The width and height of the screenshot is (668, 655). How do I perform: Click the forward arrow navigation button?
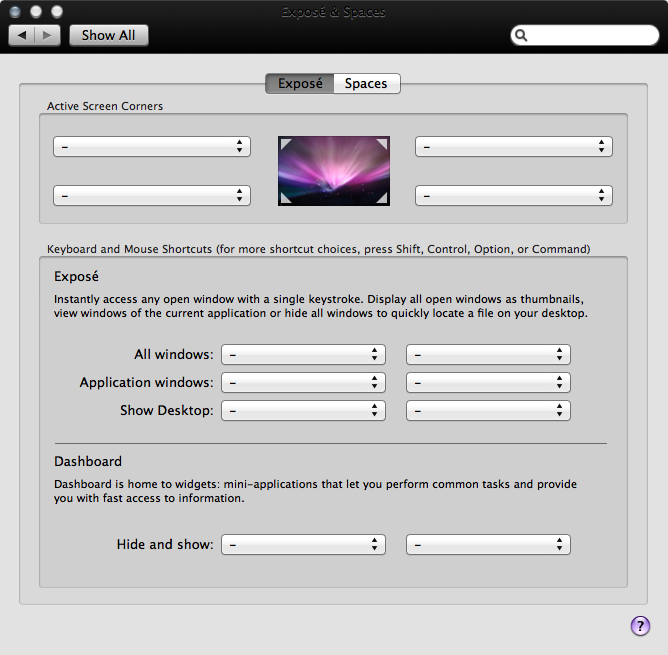(47, 35)
